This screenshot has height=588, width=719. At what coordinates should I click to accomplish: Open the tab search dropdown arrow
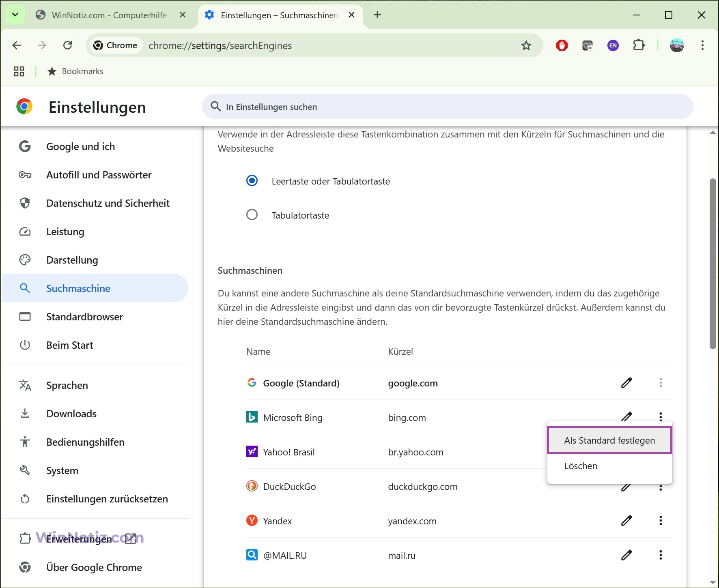15,15
